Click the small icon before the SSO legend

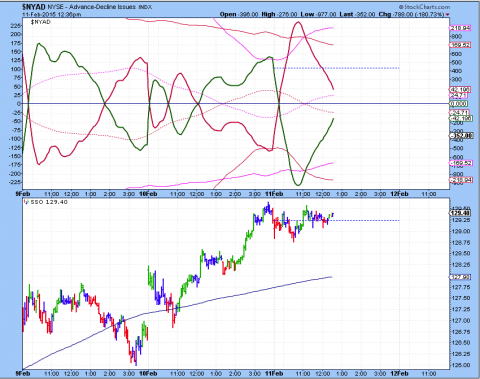26,202
